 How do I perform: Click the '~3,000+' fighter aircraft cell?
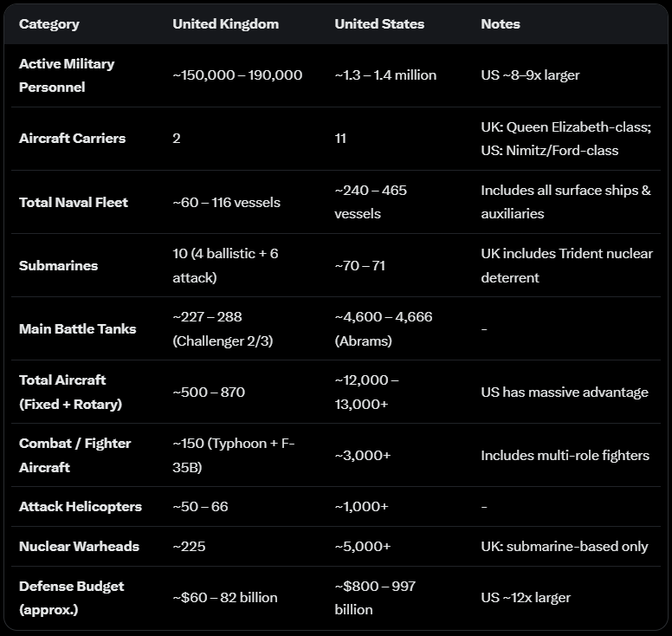coord(363,456)
